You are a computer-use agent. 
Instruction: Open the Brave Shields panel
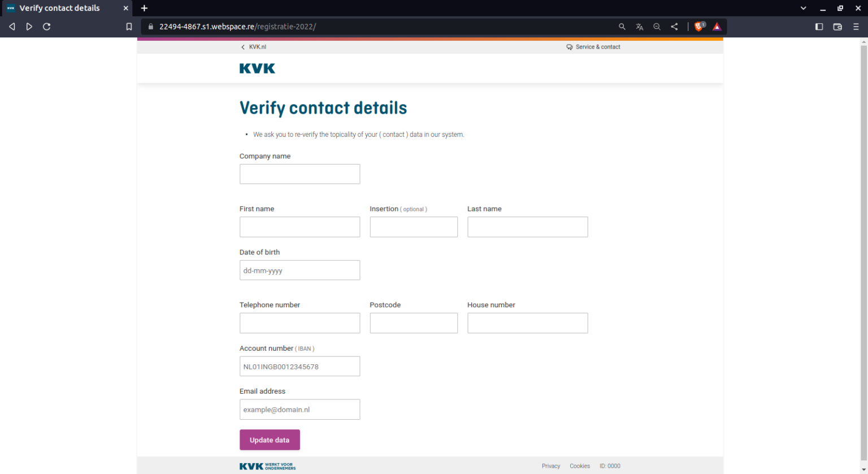(700, 26)
